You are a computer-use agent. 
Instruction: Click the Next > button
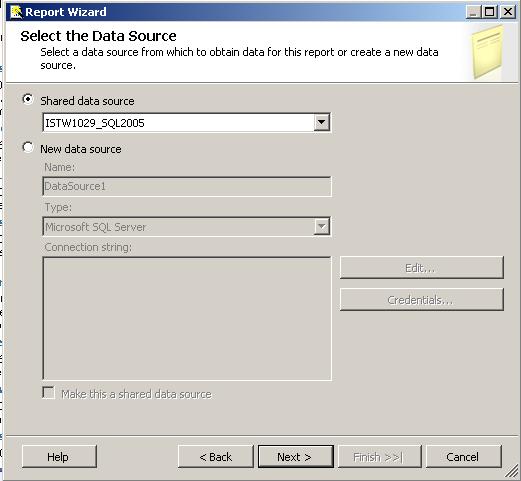[x=296, y=457]
